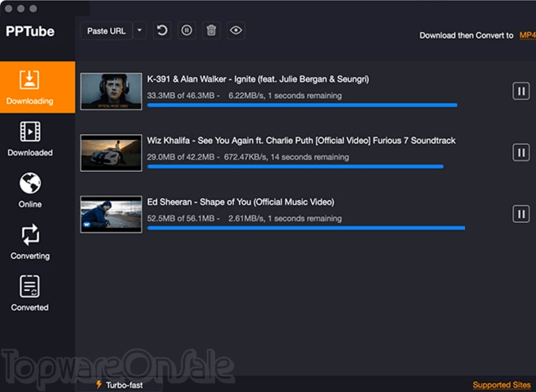Show the Converted files tab
Viewport: 536px width, 392px height.
point(30,294)
